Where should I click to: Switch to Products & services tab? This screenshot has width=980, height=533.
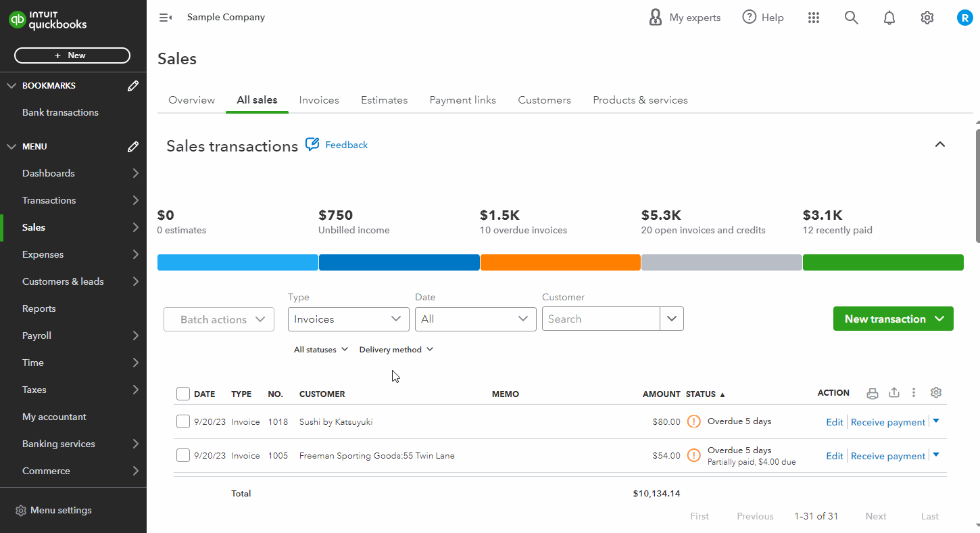(x=641, y=100)
